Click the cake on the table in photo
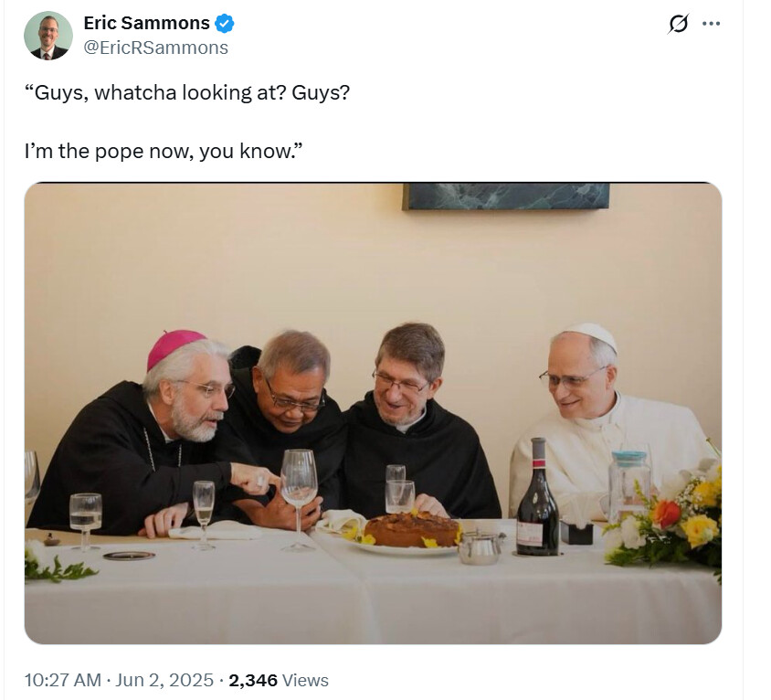 coord(412,529)
